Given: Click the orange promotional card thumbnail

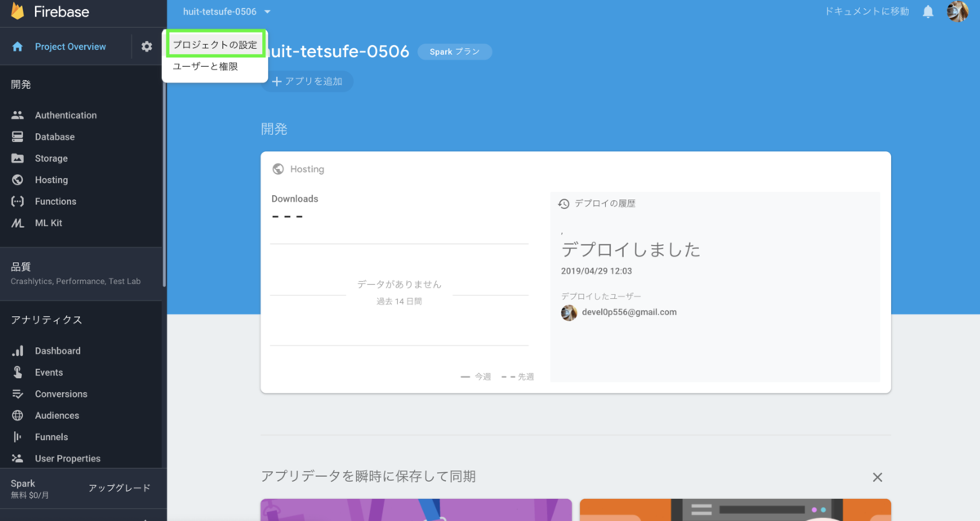Looking at the screenshot, I should click(735, 510).
